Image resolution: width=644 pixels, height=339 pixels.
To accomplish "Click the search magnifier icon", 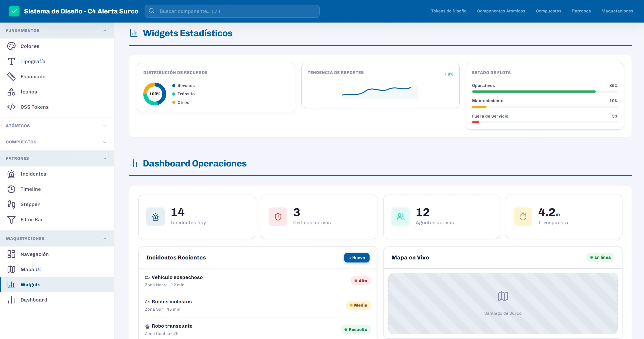I will point(151,11).
